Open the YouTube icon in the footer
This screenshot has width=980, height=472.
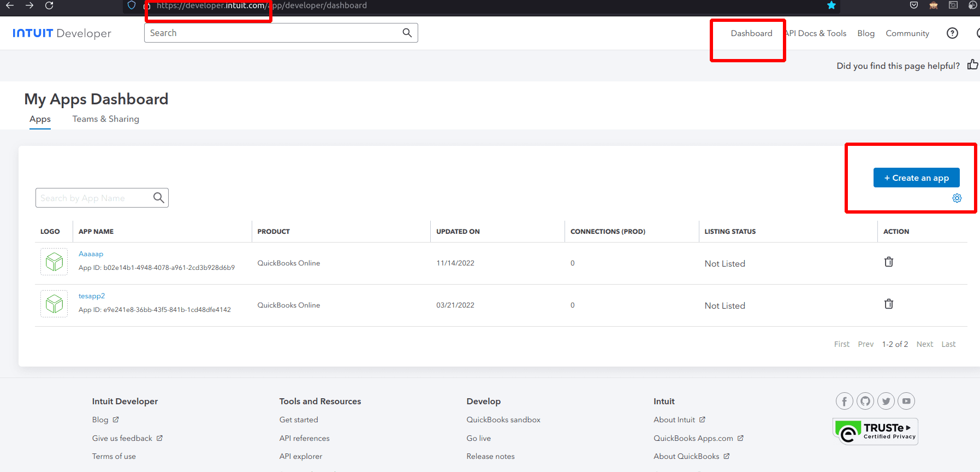(x=906, y=402)
